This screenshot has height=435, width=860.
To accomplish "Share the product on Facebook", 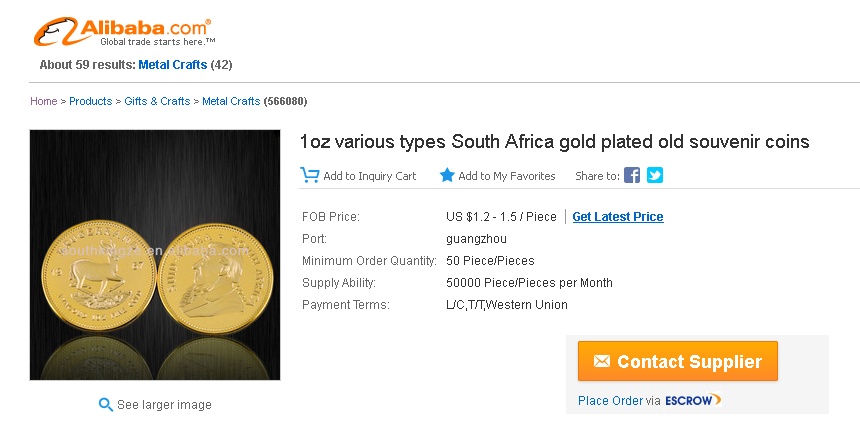I will [x=632, y=175].
